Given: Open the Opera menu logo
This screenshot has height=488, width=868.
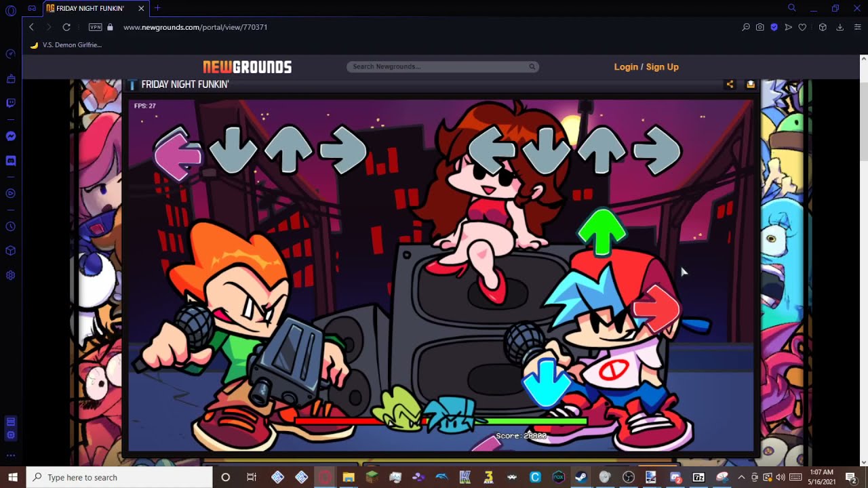Looking at the screenshot, I should point(10,10).
